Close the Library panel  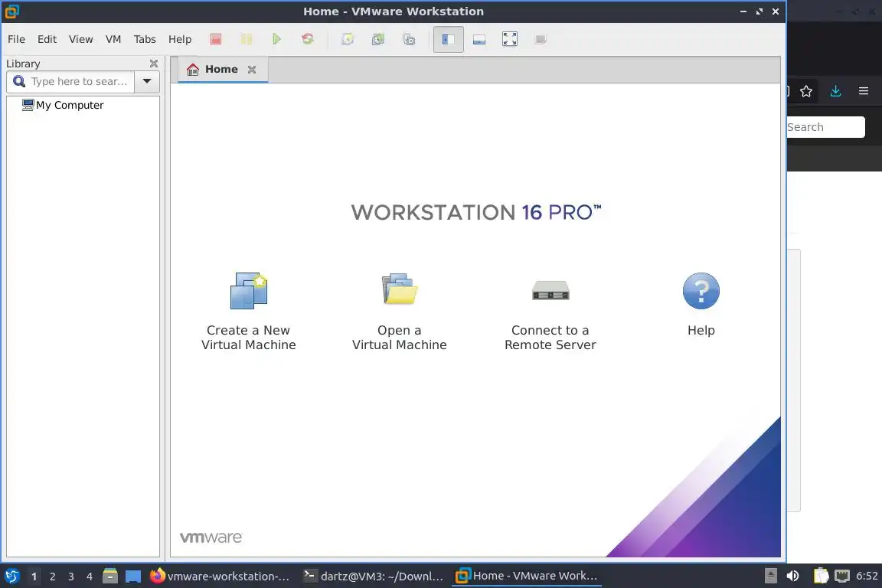click(x=154, y=64)
